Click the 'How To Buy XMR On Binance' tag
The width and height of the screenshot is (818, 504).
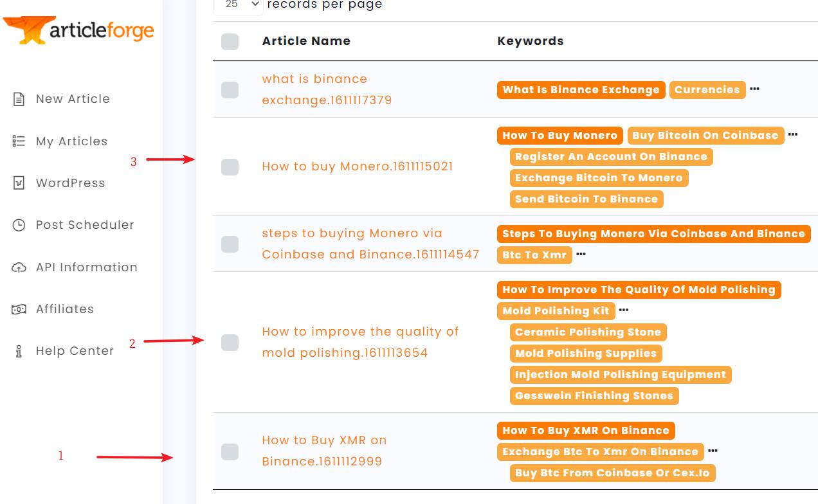click(x=586, y=431)
